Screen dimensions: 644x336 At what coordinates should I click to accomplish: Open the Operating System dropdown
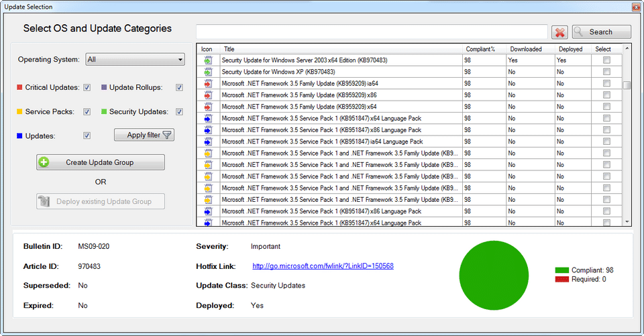pyautogui.click(x=135, y=60)
